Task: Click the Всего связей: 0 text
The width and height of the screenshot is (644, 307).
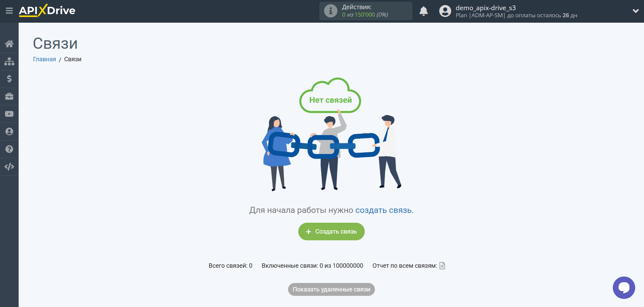Action: pos(230,266)
